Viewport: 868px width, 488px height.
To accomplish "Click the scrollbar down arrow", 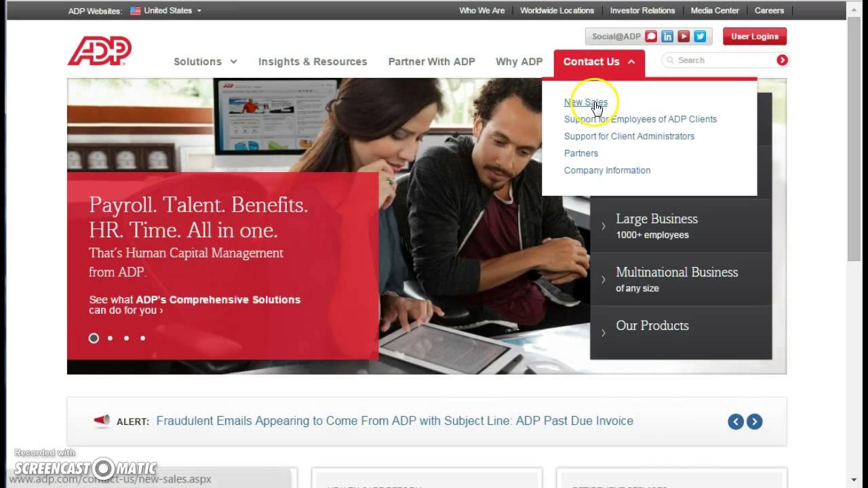I will point(854,481).
